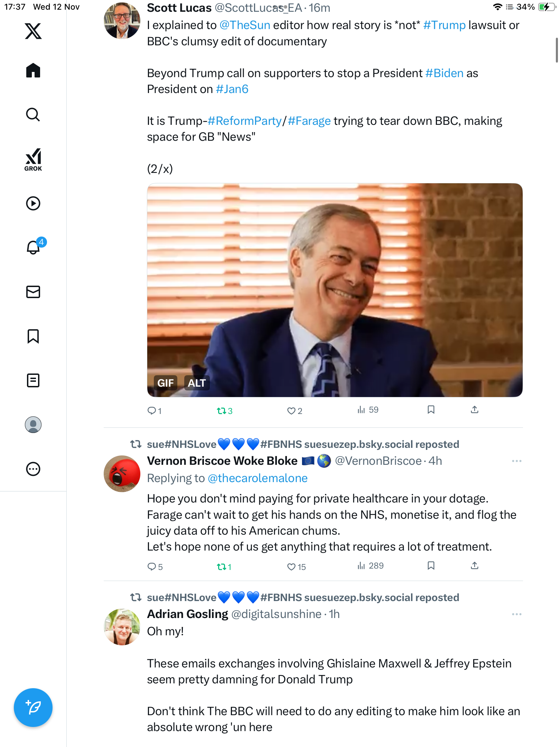Screen dimensions: 560x747
Task: Open the search page
Action: (x=33, y=115)
